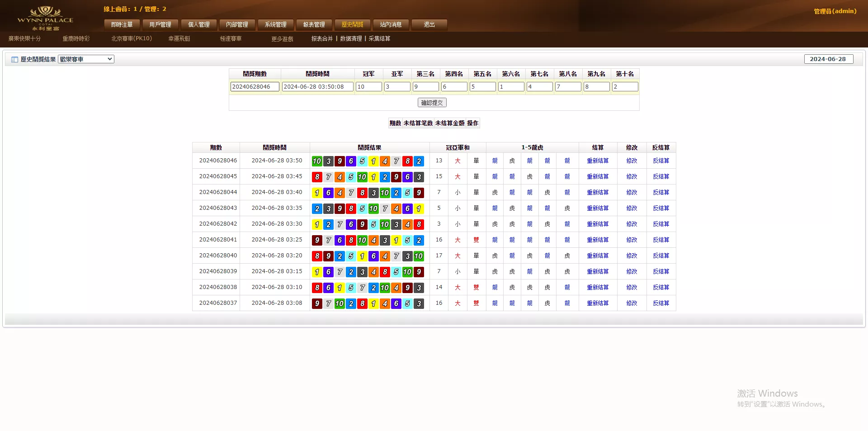This screenshot has height=431, width=868.
Task: Open the 2024-06-28 date picker field
Action: (x=828, y=59)
